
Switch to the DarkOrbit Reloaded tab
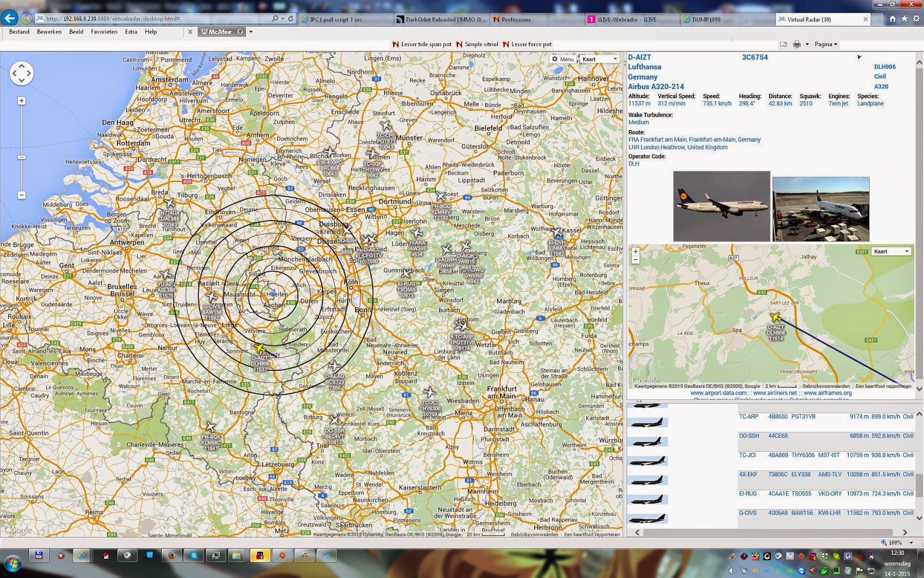point(442,19)
